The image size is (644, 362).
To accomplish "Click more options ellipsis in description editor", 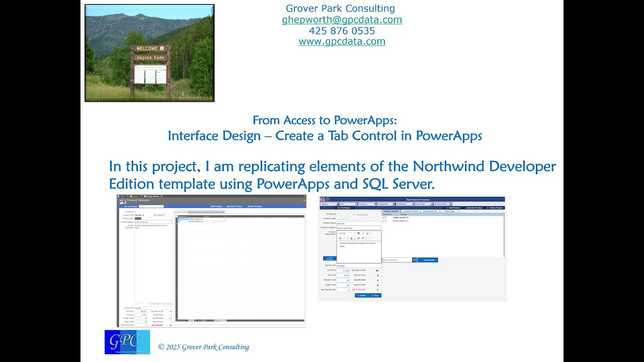I will [x=369, y=238].
